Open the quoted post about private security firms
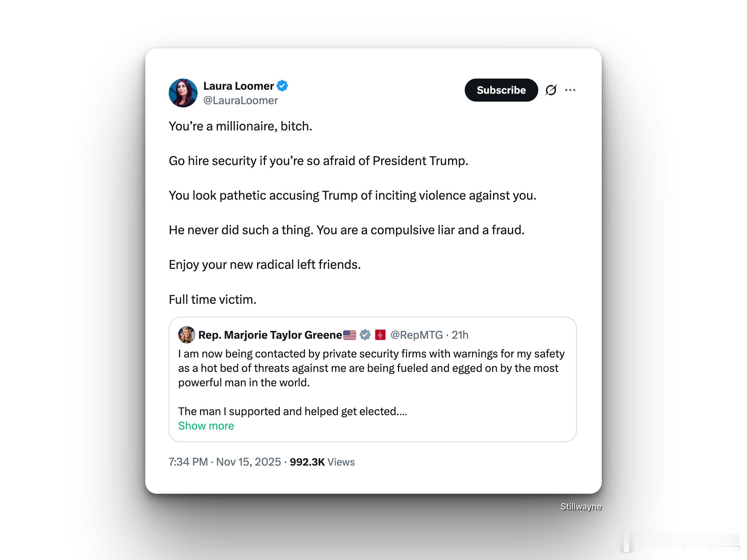This screenshot has width=747, height=560. (371, 368)
